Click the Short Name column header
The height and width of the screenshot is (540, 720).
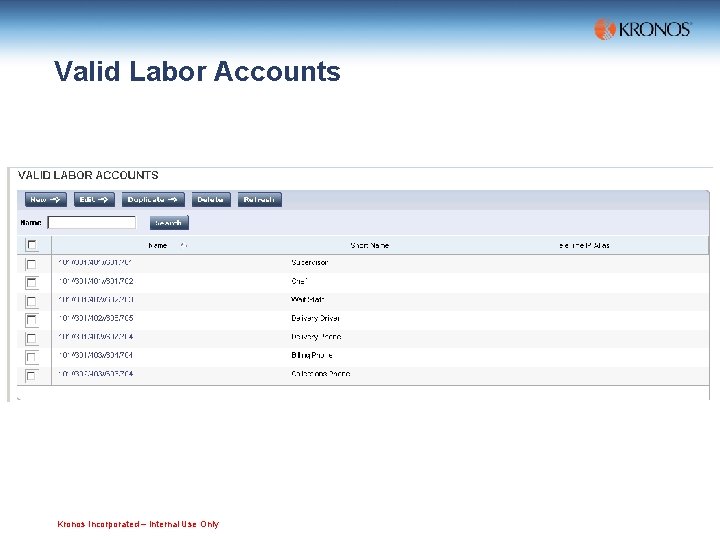(370, 246)
